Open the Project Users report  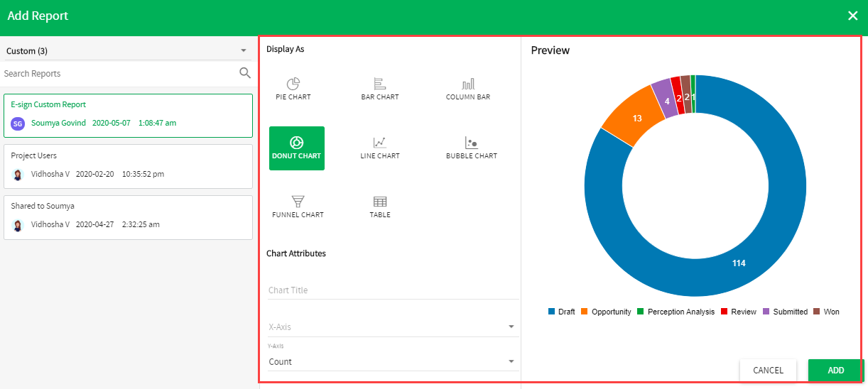tap(128, 166)
